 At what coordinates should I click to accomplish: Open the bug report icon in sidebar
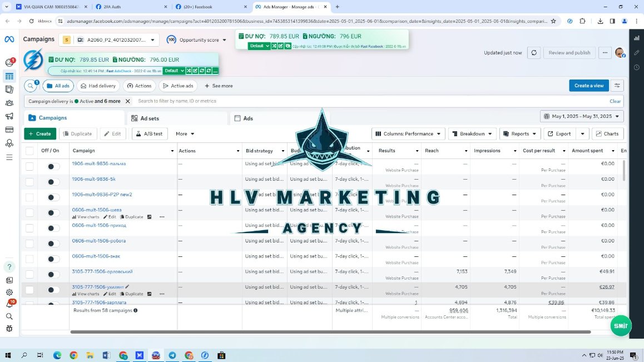(9, 328)
